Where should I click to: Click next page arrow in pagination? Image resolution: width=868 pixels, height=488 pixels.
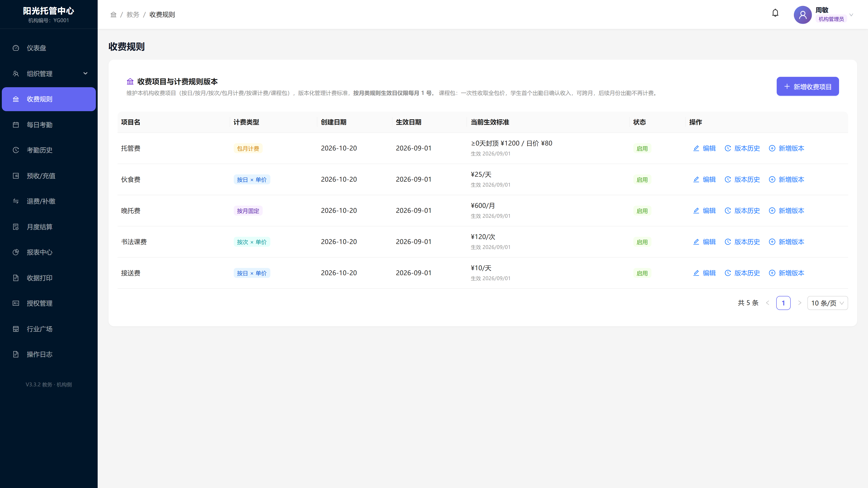point(800,303)
